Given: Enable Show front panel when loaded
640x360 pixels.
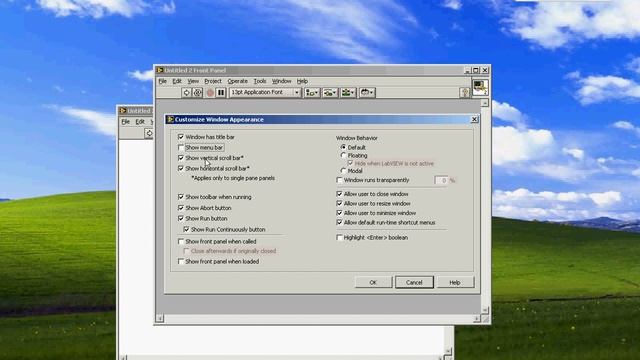Looking at the screenshot, I should (181, 261).
